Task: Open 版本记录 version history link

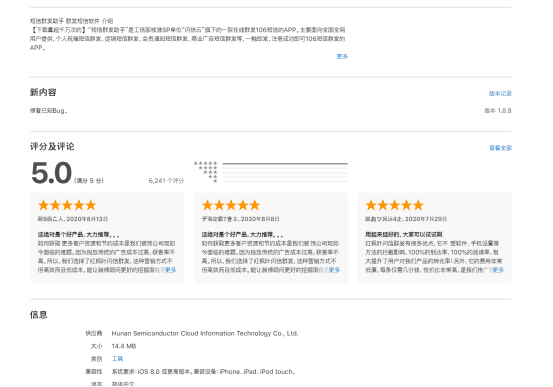Action: point(500,93)
